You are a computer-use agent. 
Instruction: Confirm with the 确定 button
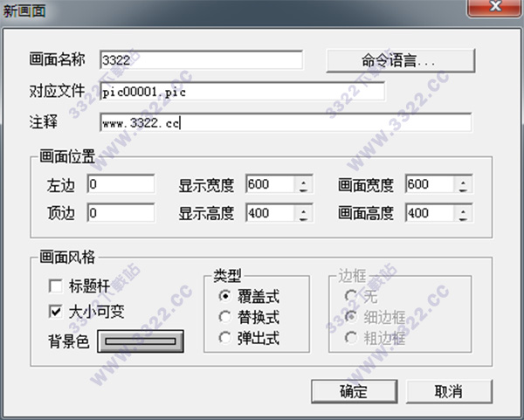point(355,391)
